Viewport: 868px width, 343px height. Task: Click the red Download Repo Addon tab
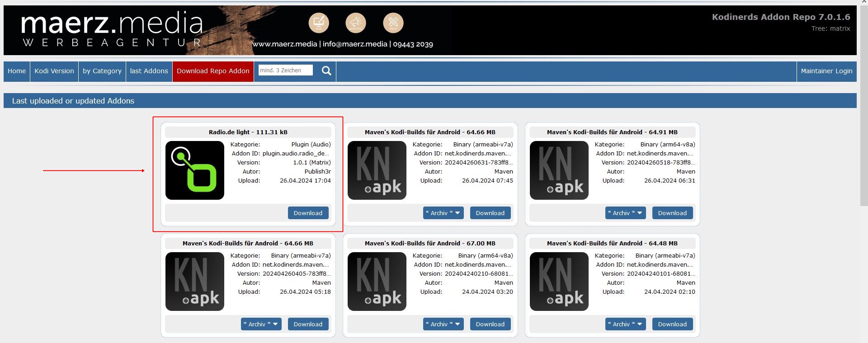tap(213, 71)
